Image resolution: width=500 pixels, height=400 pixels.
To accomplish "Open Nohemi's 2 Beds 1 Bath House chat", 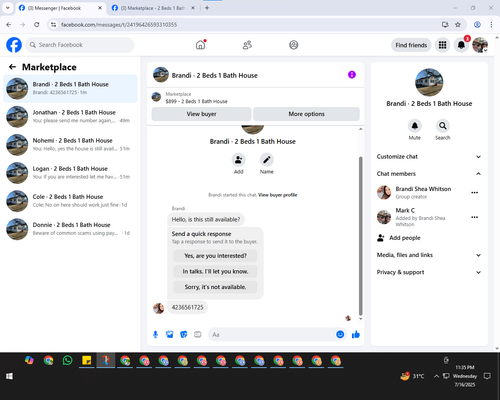I will click(x=70, y=145).
